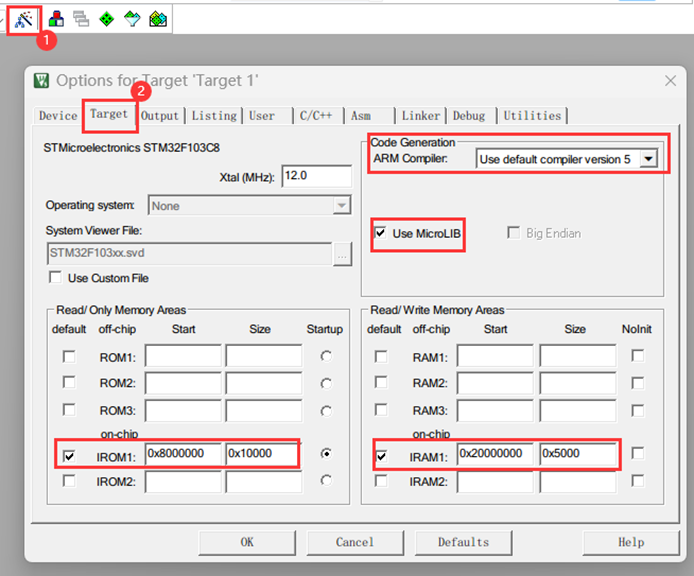This screenshot has height=576, width=694.
Task: Switch to the Linker tab
Action: point(421,116)
